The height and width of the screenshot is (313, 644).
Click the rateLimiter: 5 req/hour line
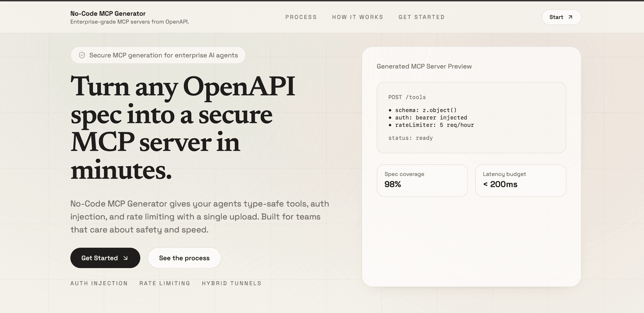[x=434, y=125]
